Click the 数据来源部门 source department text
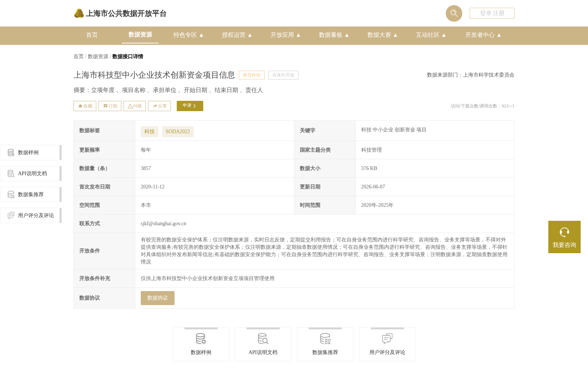Image resolution: width=588 pixels, height=368 pixels. [471, 75]
